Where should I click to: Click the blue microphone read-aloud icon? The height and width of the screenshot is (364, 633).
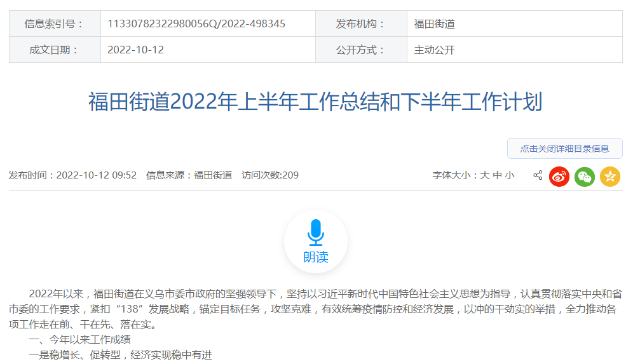pos(316,233)
